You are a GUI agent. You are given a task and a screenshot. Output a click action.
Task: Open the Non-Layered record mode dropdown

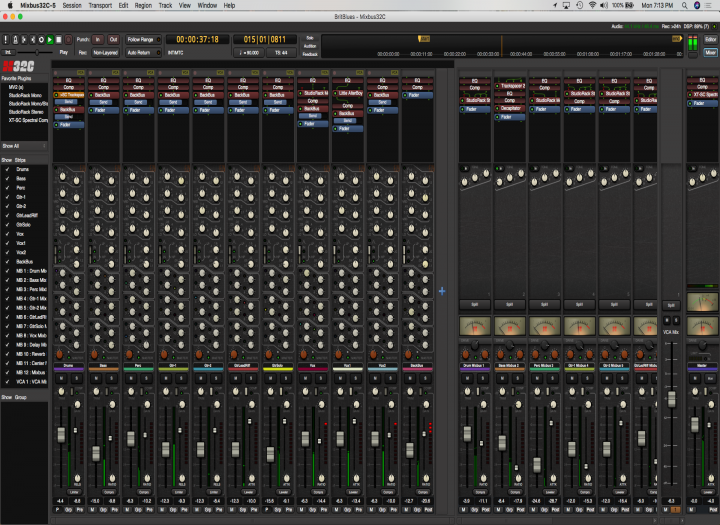106,52
